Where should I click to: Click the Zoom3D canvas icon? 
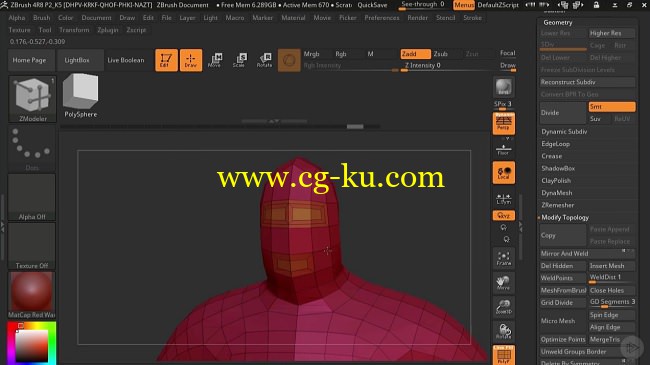(504, 307)
